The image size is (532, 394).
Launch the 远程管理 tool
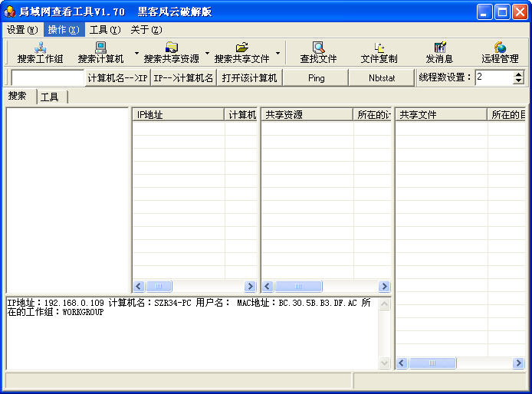500,53
